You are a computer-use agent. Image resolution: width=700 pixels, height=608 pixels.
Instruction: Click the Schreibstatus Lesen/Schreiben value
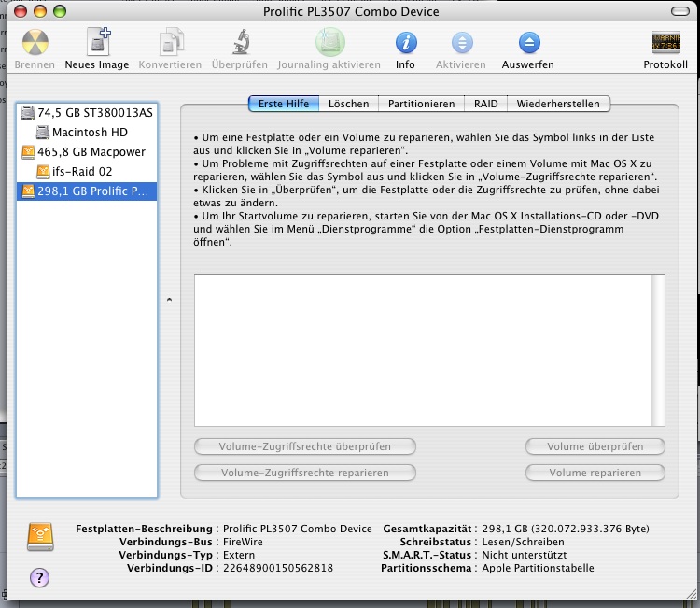(x=524, y=542)
